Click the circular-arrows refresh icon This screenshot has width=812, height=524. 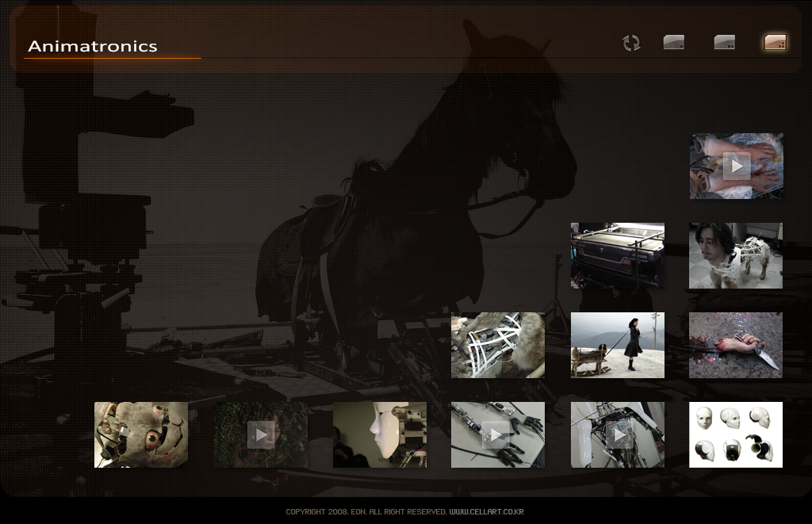631,43
